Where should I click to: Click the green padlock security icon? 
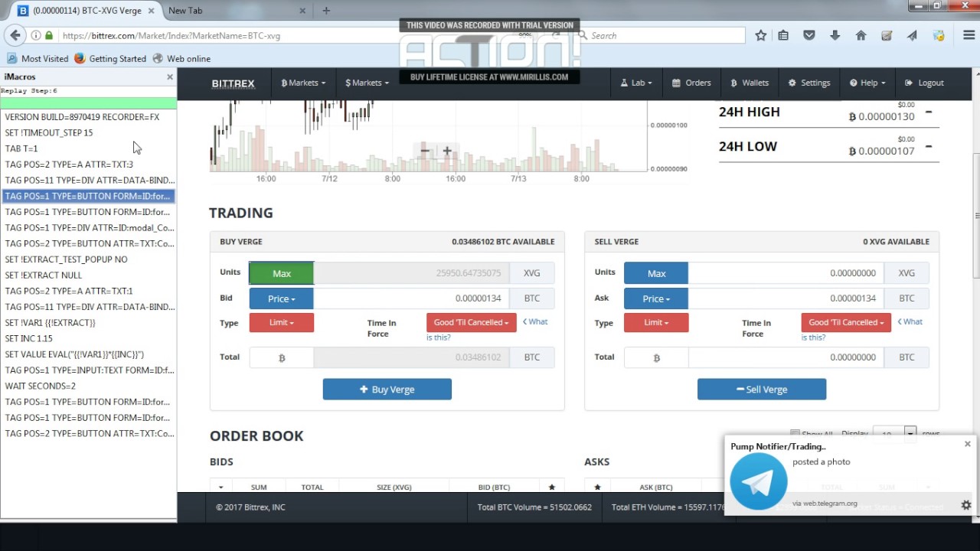(x=49, y=35)
